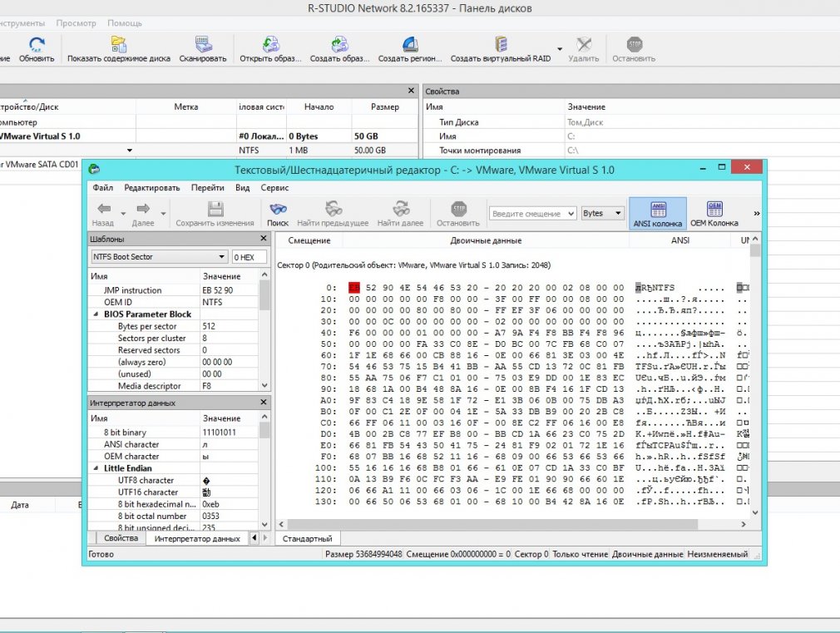Open dropdown arrow next to Далее
Image resolution: width=840 pixels, height=633 pixels.
163,213
